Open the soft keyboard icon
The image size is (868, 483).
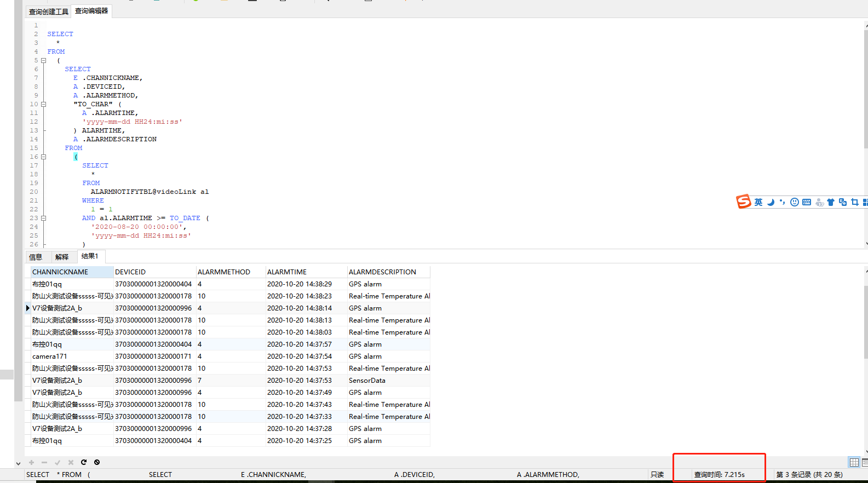coord(807,202)
